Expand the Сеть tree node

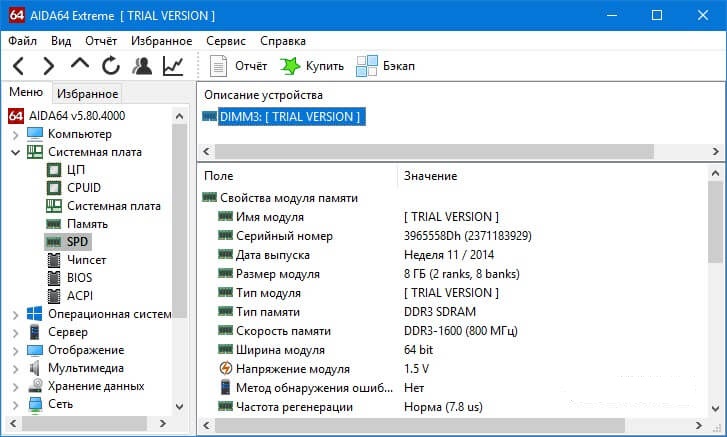[x=15, y=405]
